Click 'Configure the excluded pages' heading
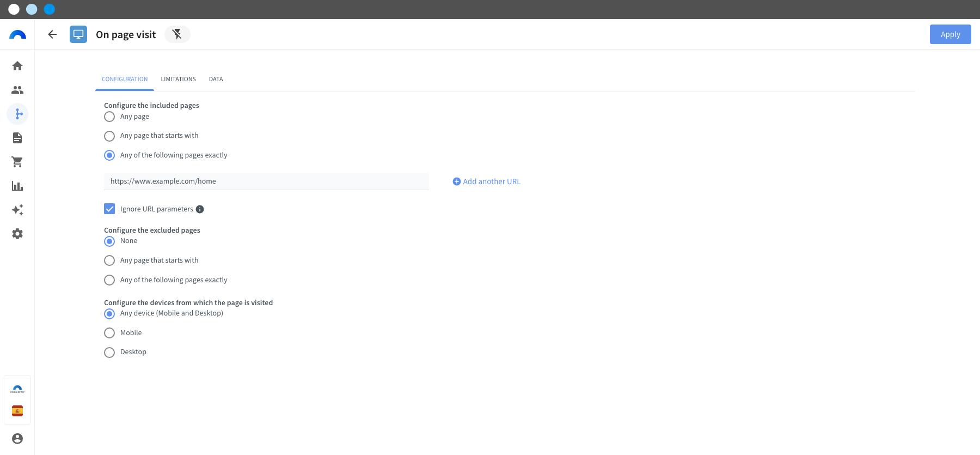Screen dimensions: 980x455 pyautogui.click(x=152, y=230)
